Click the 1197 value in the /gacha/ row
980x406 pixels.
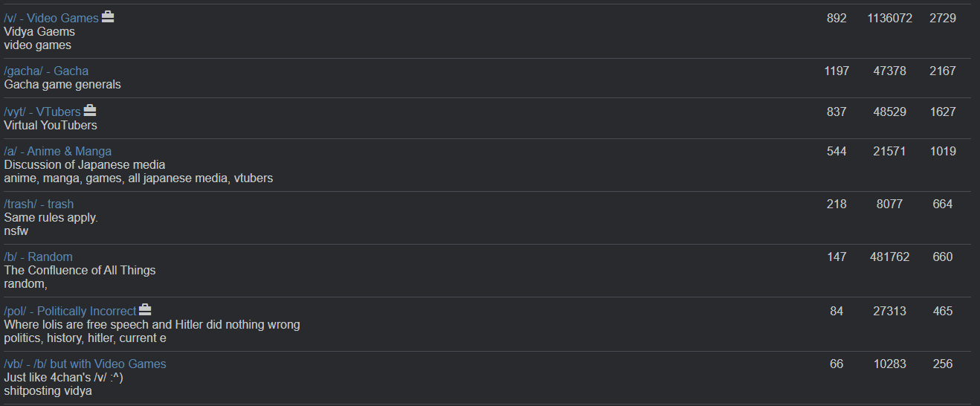point(836,71)
